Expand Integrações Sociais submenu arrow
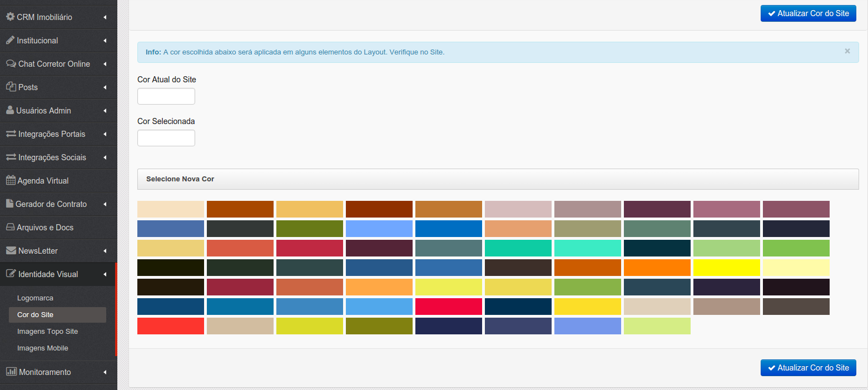 [x=105, y=157]
